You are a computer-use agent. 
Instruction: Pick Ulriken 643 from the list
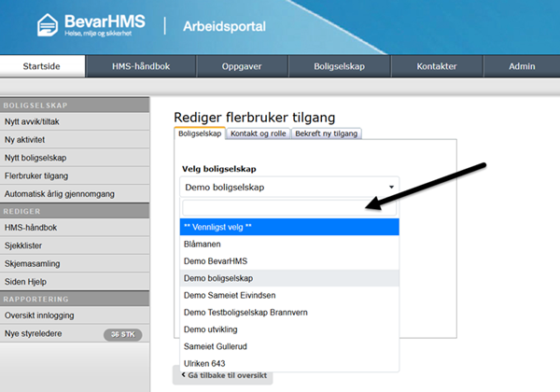pyautogui.click(x=207, y=363)
